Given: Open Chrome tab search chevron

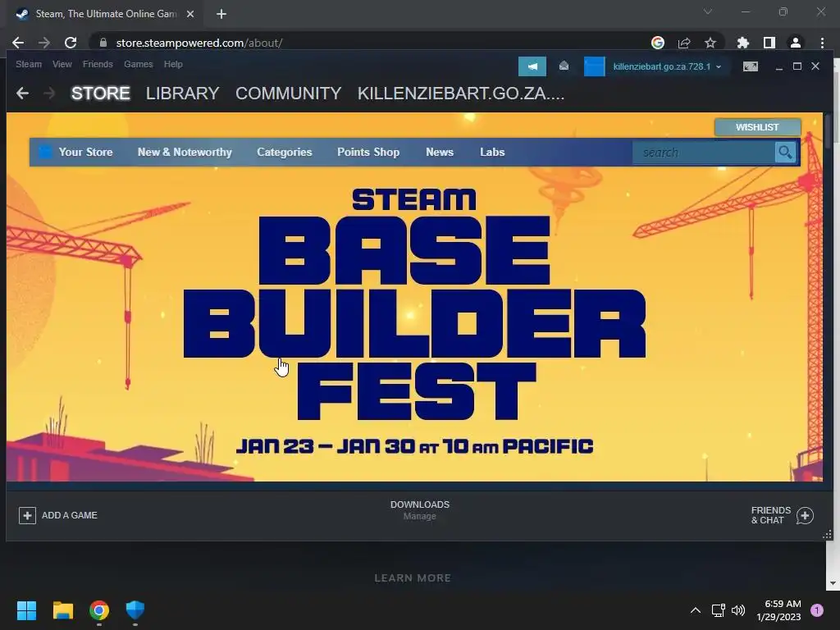Looking at the screenshot, I should 708,11.
